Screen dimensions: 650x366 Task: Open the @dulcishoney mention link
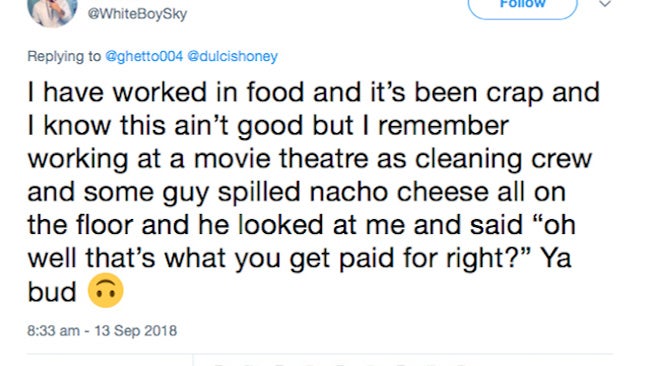click(x=233, y=56)
